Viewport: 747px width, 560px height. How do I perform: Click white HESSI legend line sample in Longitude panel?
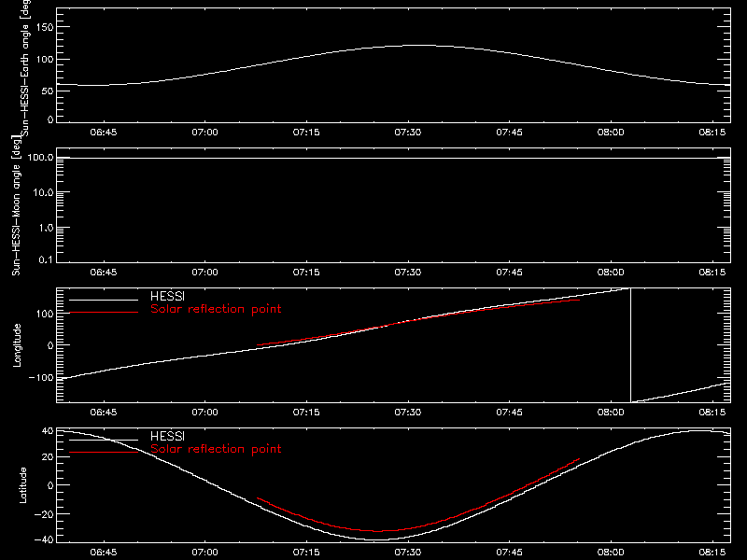[x=104, y=300]
